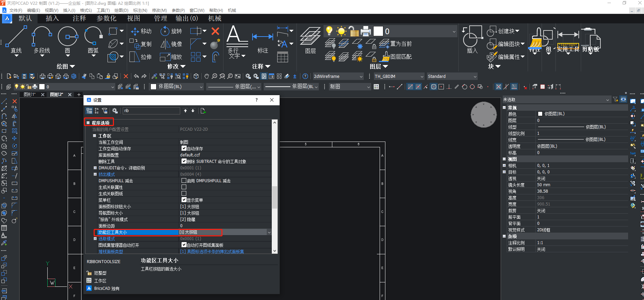Image resolution: width=644 pixels, height=300 pixels.
Task: Toggle 自动打开图纸集面板 checkbox
Action: (x=184, y=245)
